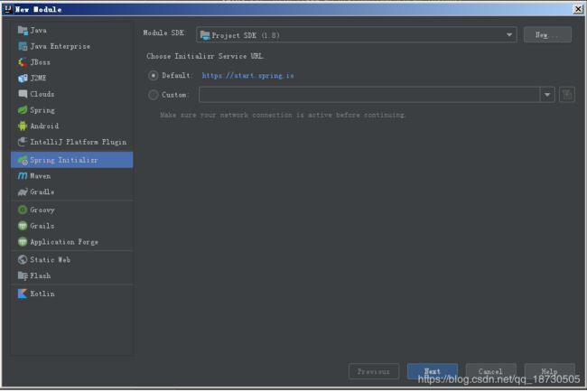This screenshot has width=587, height=392.
Task: Select Application Forge label
Action: [x=64, y=242]
